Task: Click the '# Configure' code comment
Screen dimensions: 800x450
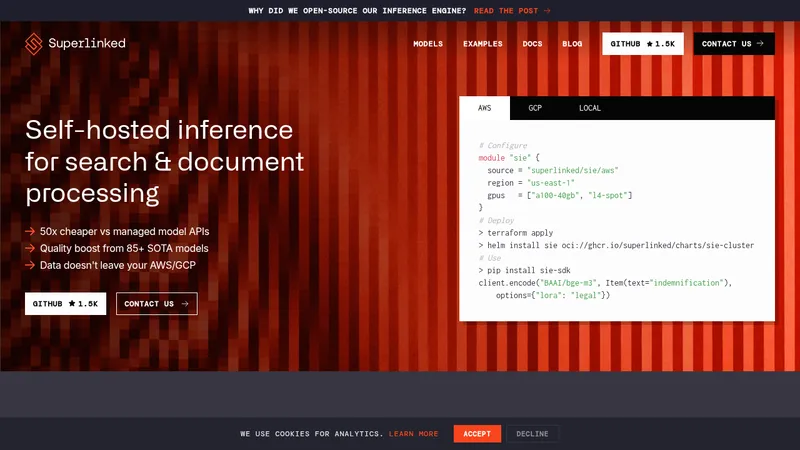Action: 503,145
